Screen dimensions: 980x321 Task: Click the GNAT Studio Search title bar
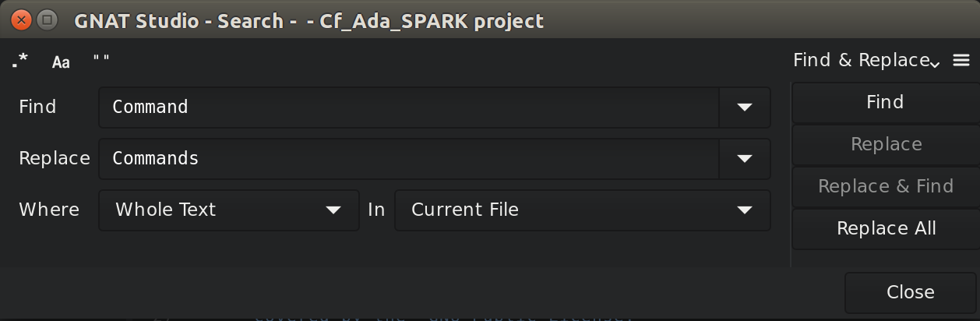click(x=308, y=21)
